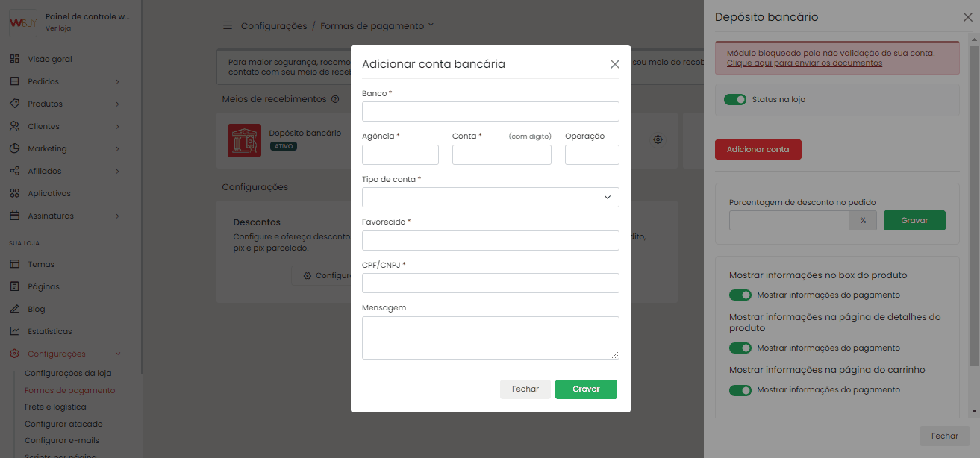
Task: Open Estatísticas in the sidebar
Action: [49, 331]
